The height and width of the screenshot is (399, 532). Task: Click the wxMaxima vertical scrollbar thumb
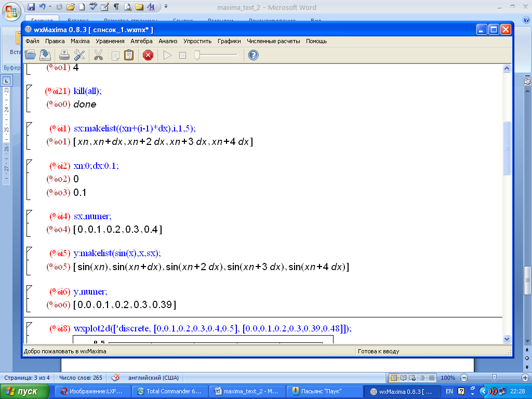507,148
